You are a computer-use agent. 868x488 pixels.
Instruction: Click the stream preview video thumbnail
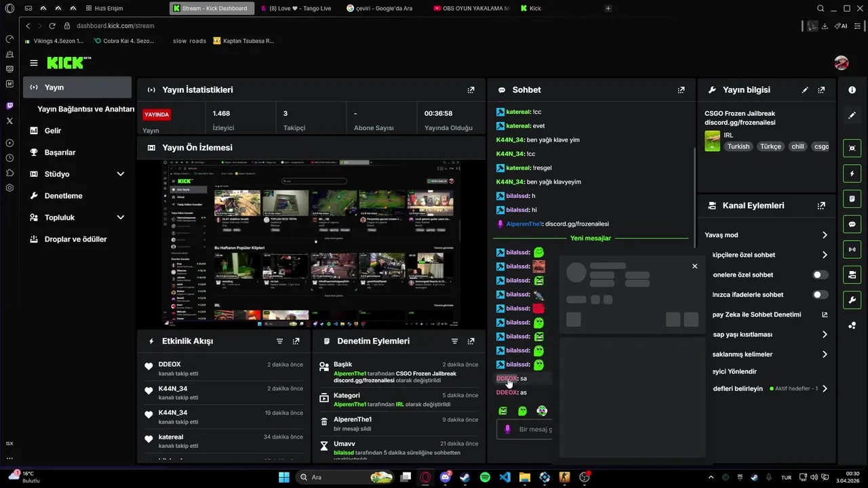point(312,244)
